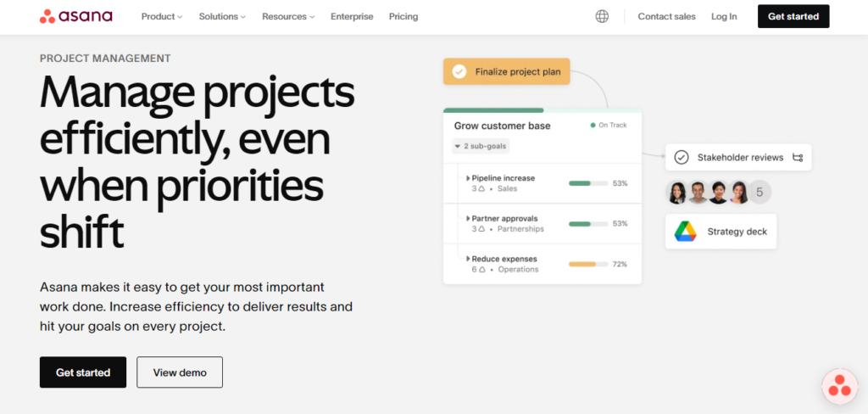Click the fourth team member avatar
The image size is (868, 414).
(x=738, y=193)
